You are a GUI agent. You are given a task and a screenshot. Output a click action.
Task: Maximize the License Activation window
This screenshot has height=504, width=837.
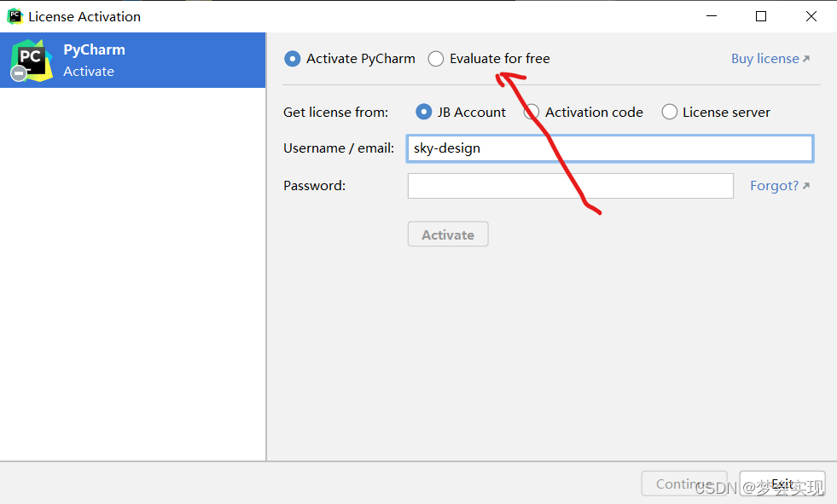pyautogui.click(x=761, y=16)
